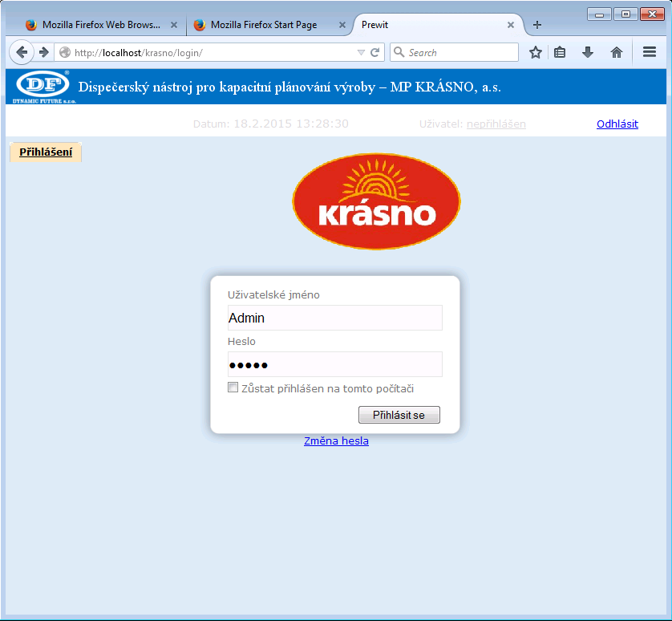
Task: Click the Odhlásit link
Action: [x=617, y=124]
